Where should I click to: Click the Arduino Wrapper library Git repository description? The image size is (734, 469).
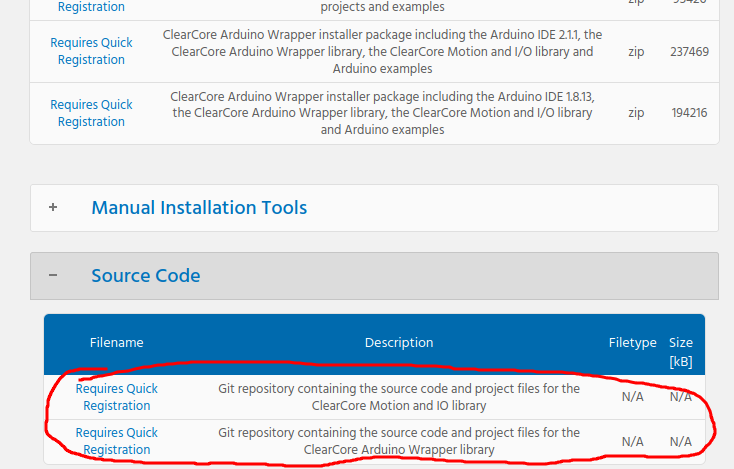click(399, 441)
